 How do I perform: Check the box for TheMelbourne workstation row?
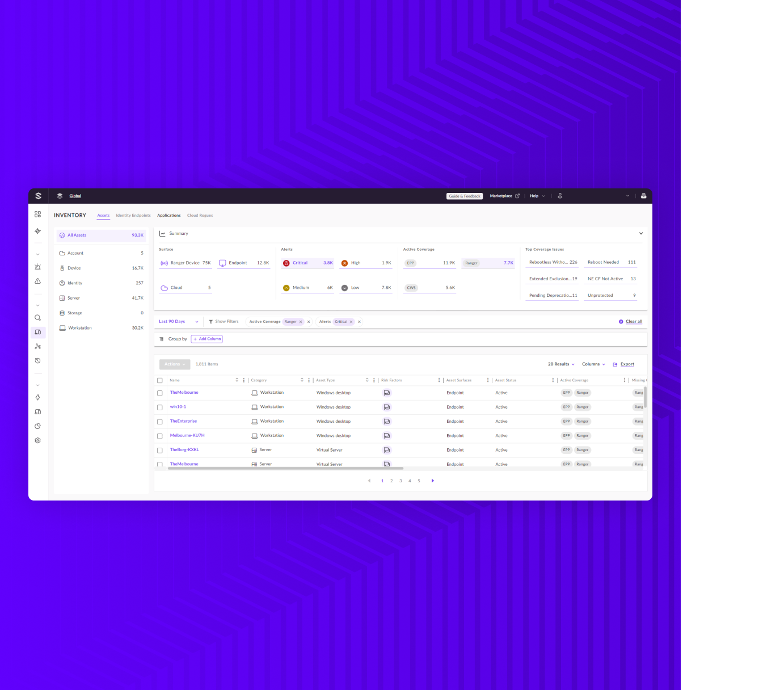pyautogui.click(x=160, y=393)
